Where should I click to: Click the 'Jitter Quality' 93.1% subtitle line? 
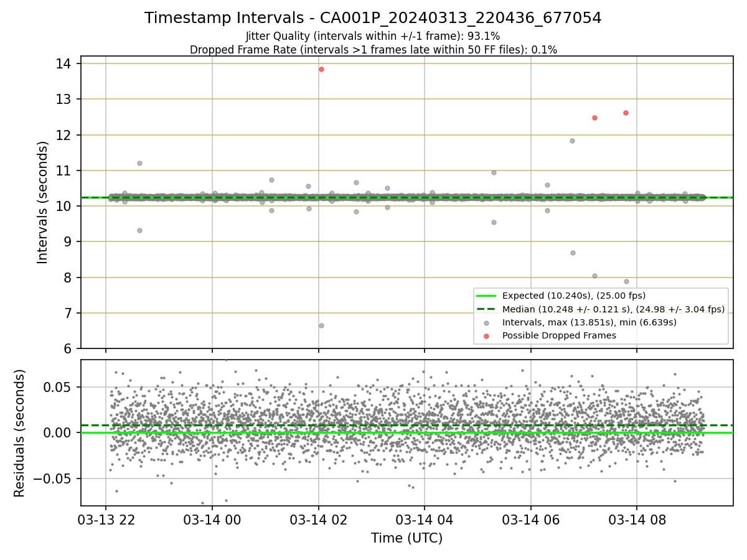pos(373,36)
